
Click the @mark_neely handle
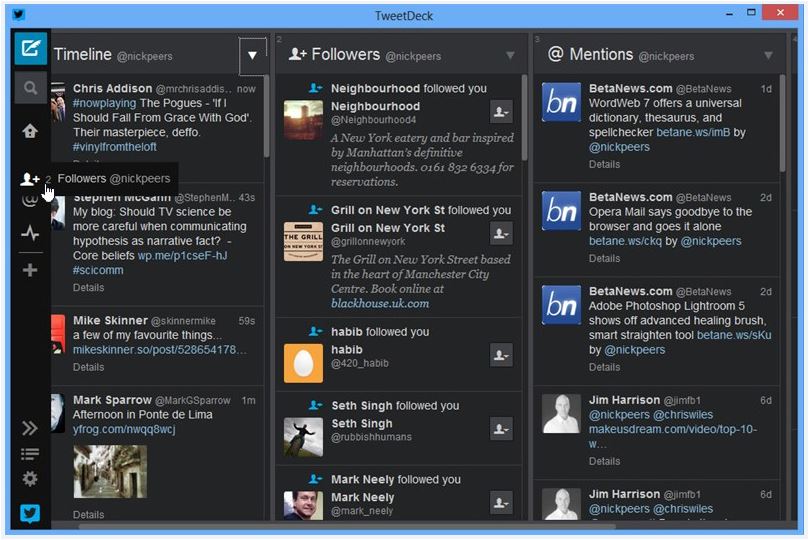tap(362, 511)
